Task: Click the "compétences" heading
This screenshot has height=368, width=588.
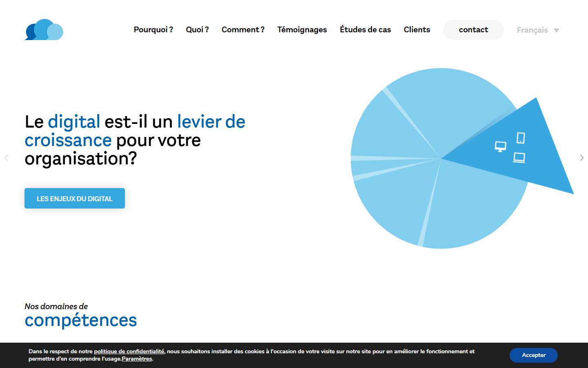Action: (81, 321)
